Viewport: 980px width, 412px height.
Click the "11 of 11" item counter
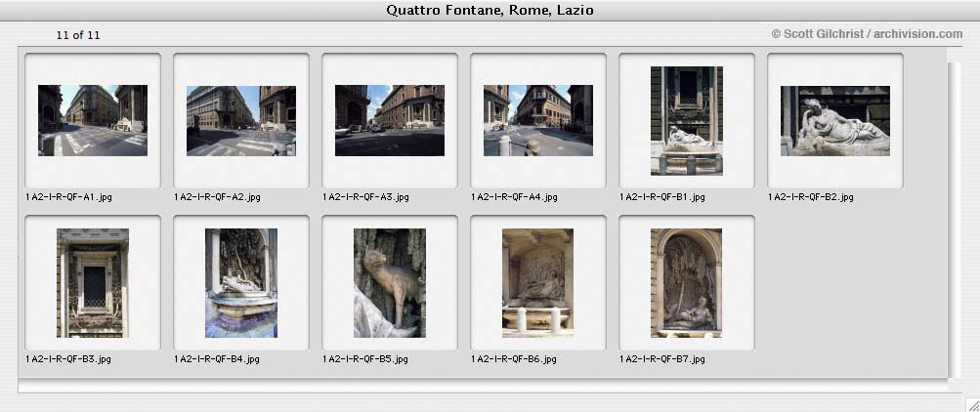pyautogui.click(x=78, y=35)
